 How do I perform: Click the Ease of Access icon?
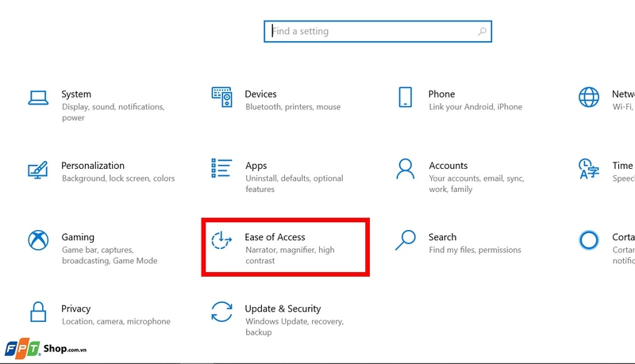click(x=221, y=240)
